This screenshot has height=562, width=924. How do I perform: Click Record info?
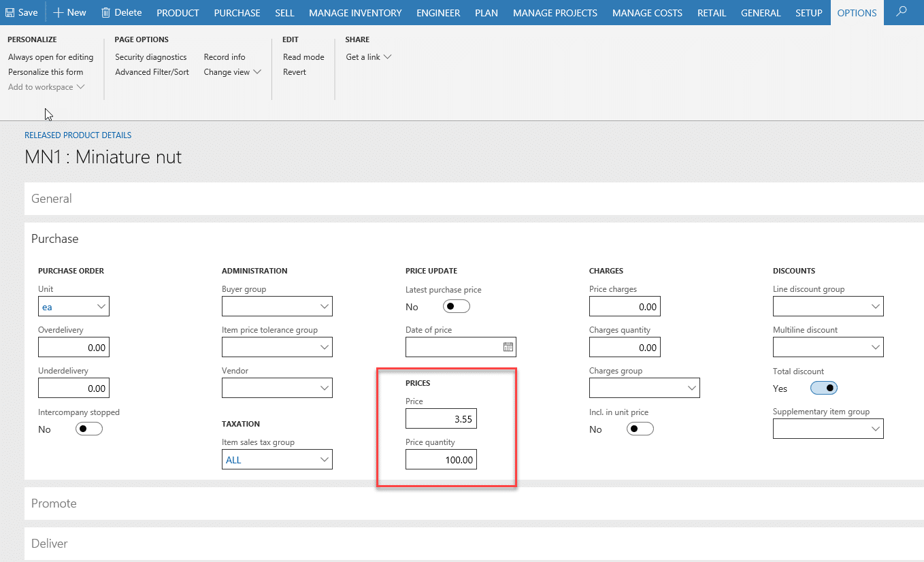click(225, 57)
